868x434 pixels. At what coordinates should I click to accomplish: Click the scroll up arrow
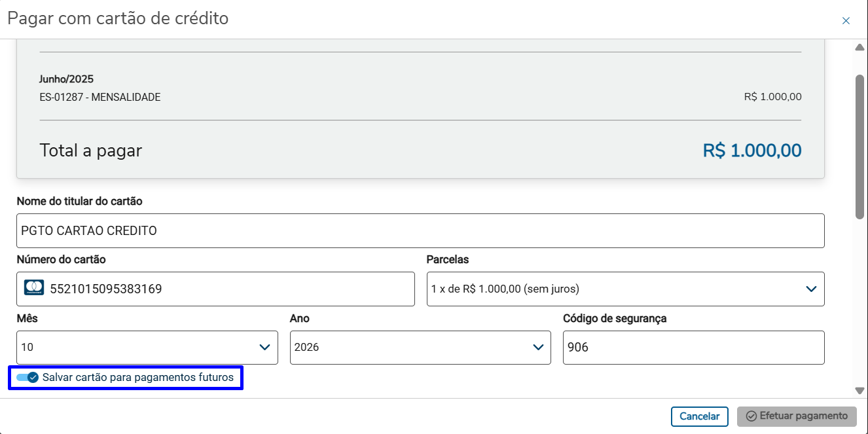(859, 48)
